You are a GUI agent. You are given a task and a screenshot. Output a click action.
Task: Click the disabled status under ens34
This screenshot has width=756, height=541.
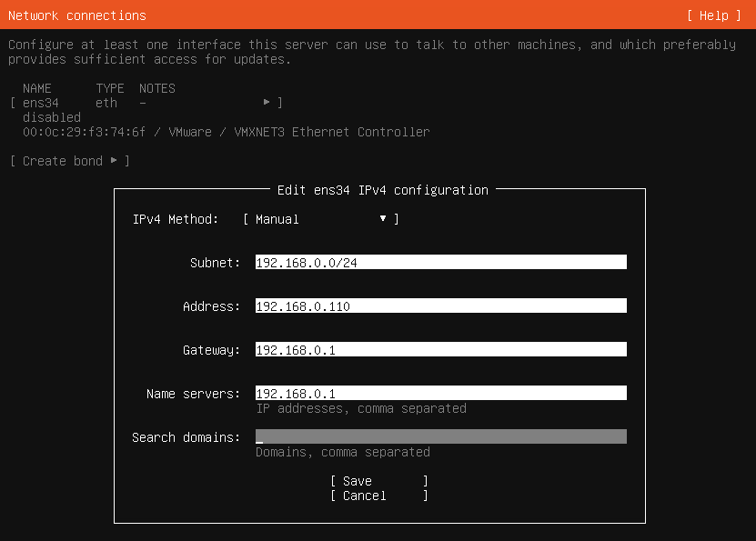pyautogui.click(x=52, y=117)
